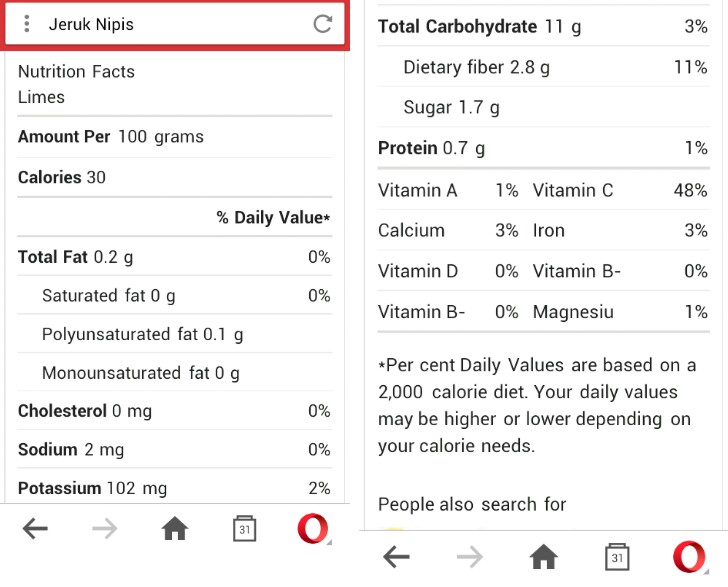Open the tabs icon on left screen

click(245, 528)
